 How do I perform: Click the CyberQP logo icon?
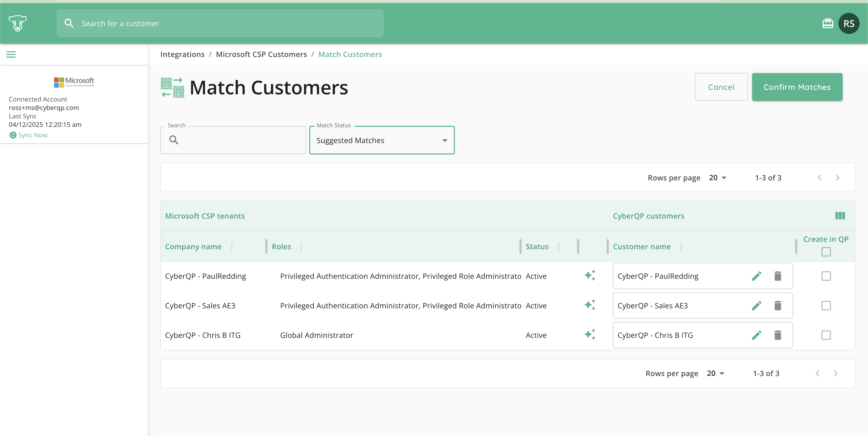tap(18, 23)
